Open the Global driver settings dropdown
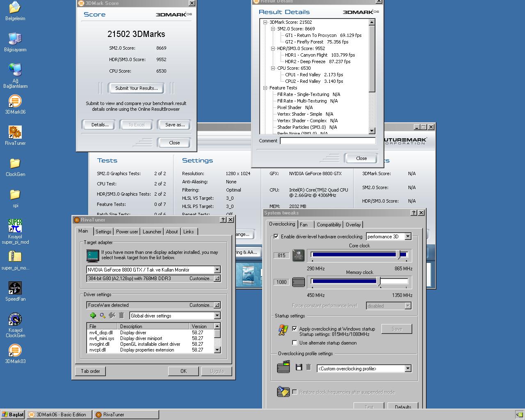 coord(217,315)
